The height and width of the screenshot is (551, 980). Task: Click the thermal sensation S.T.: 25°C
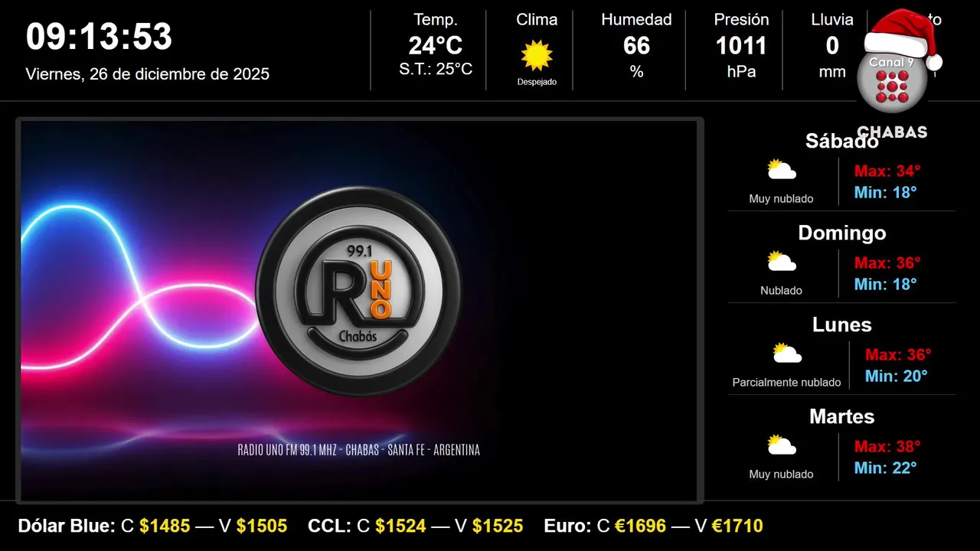click(436, 69)
